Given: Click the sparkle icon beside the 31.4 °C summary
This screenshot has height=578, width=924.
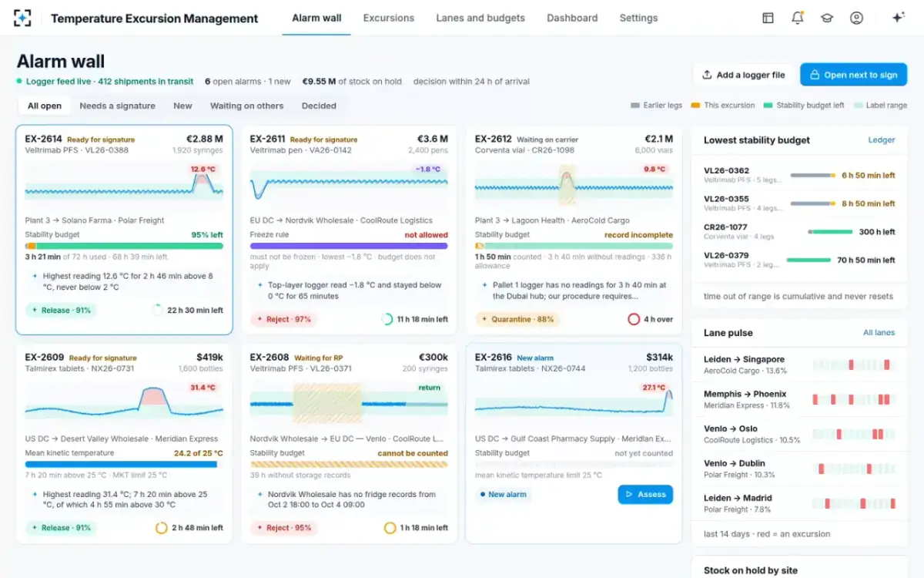Looking at the screenshot, I should pyautogui.click(x=35, y=494).
